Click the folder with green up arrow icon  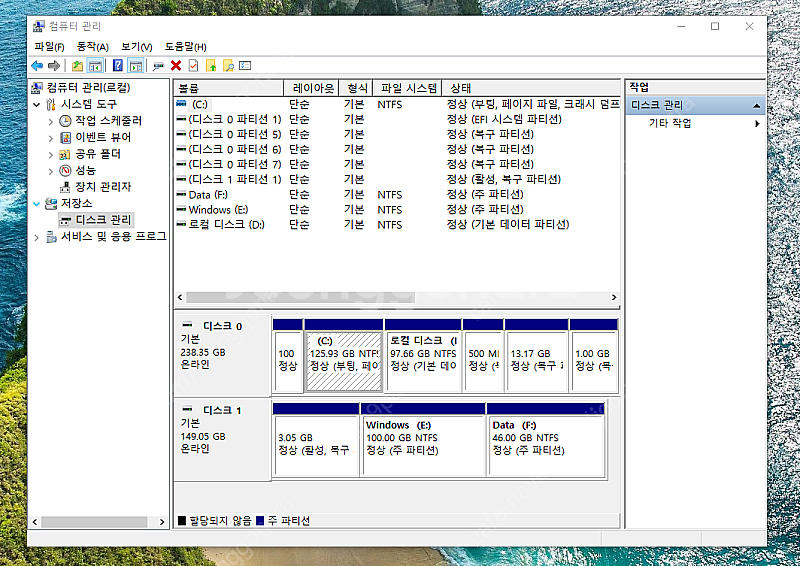(211, 65)
